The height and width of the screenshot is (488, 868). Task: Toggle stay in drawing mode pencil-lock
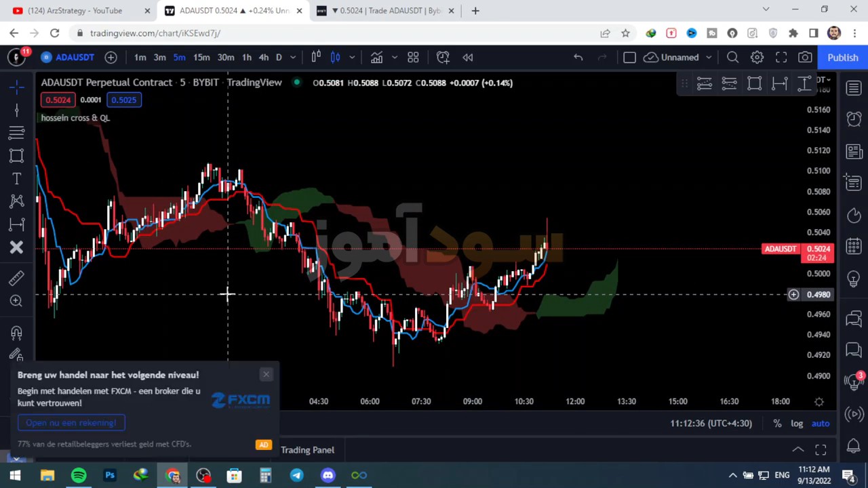[x=17, y=354]
